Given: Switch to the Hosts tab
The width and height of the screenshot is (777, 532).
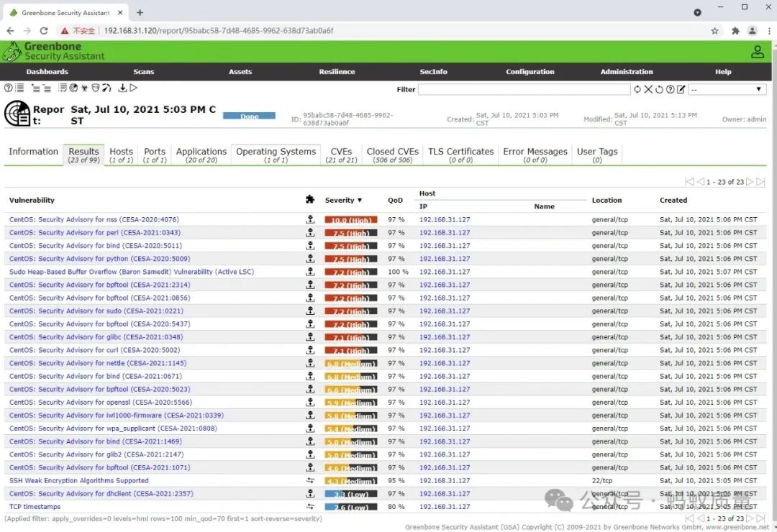Looking at the screenshot, I should 122,155.
